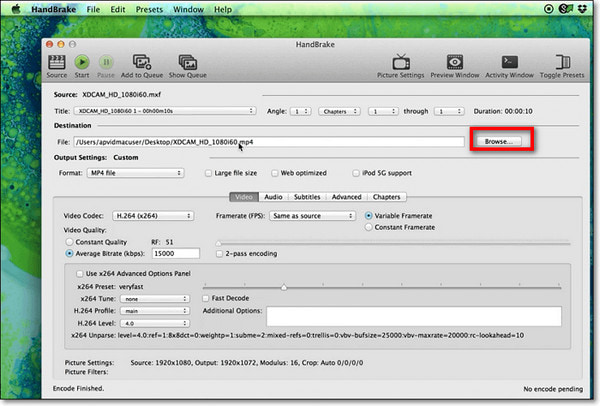Click the x264 Preset slider handle
This screenshot has height=406, width=600.
(x=284, y=287)
